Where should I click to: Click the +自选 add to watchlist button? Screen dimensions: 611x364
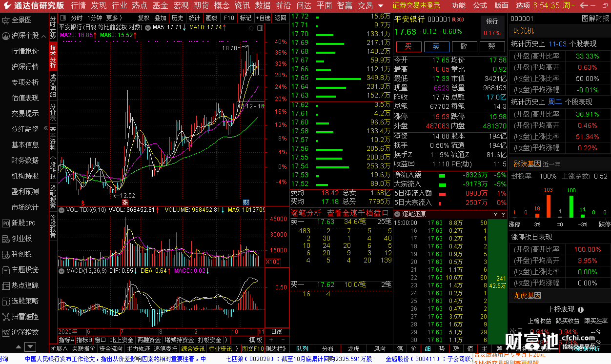coord(262,18)
